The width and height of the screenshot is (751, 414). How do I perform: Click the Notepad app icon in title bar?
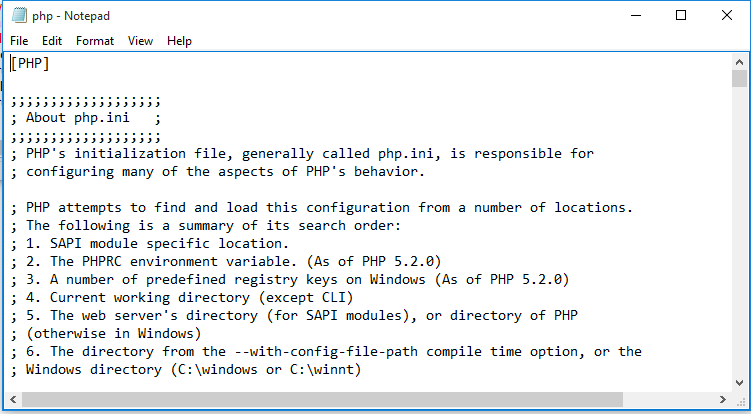coord(19,15)
